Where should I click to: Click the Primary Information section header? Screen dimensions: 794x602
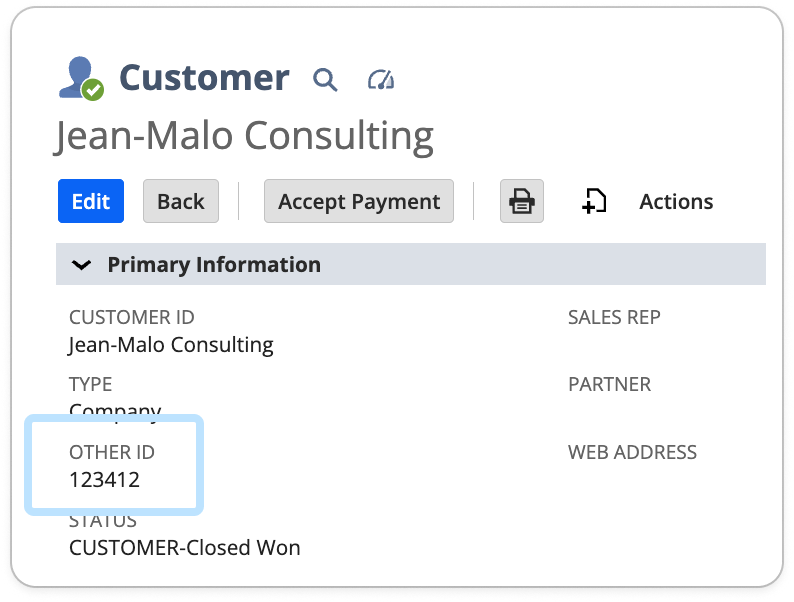[214, 265]
